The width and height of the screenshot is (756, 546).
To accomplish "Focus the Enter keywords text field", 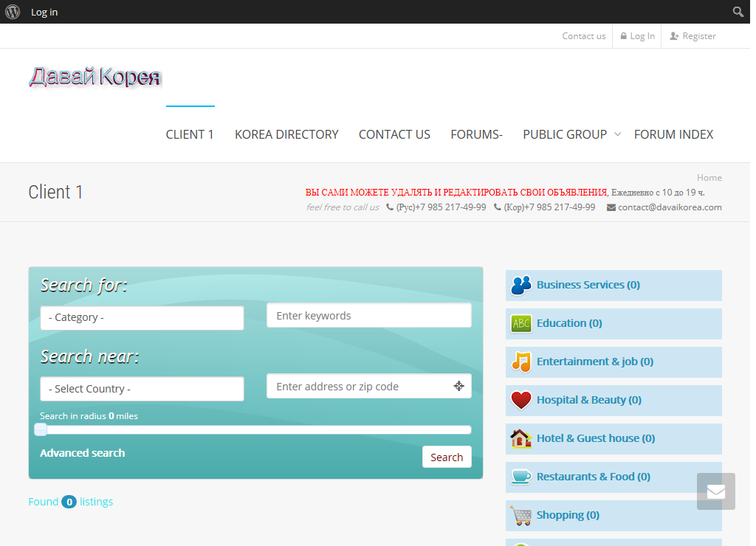I will pyautogui.click(x=368, y=316).
